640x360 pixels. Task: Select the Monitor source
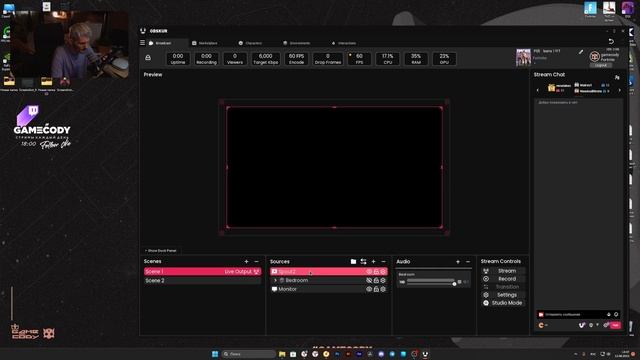329,289
